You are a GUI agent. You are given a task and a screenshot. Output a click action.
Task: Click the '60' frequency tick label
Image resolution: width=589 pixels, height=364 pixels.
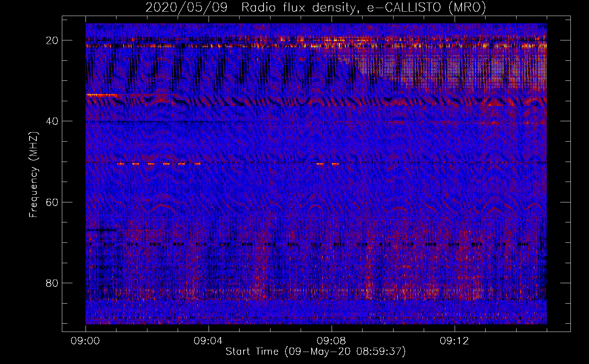(52, 202)
